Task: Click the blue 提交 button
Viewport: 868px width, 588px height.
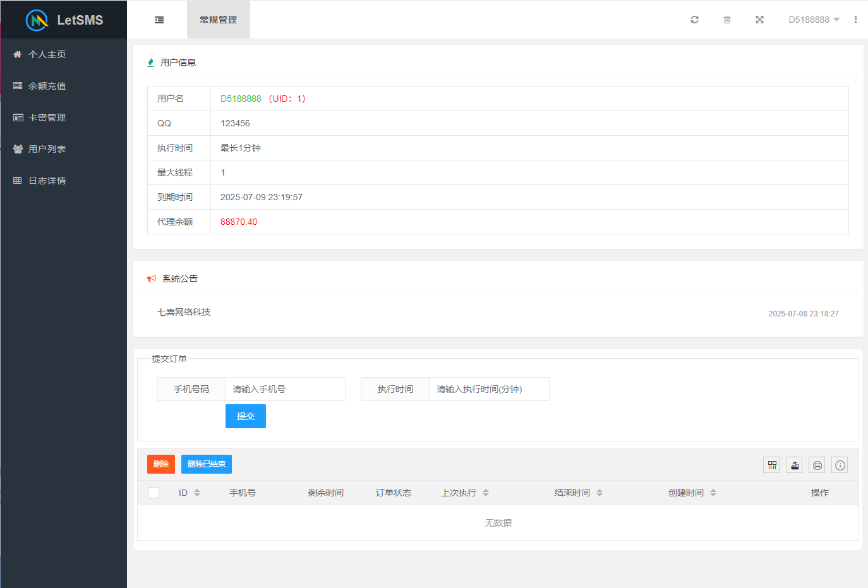Action: pyautogui.click(x=246, y=416)
